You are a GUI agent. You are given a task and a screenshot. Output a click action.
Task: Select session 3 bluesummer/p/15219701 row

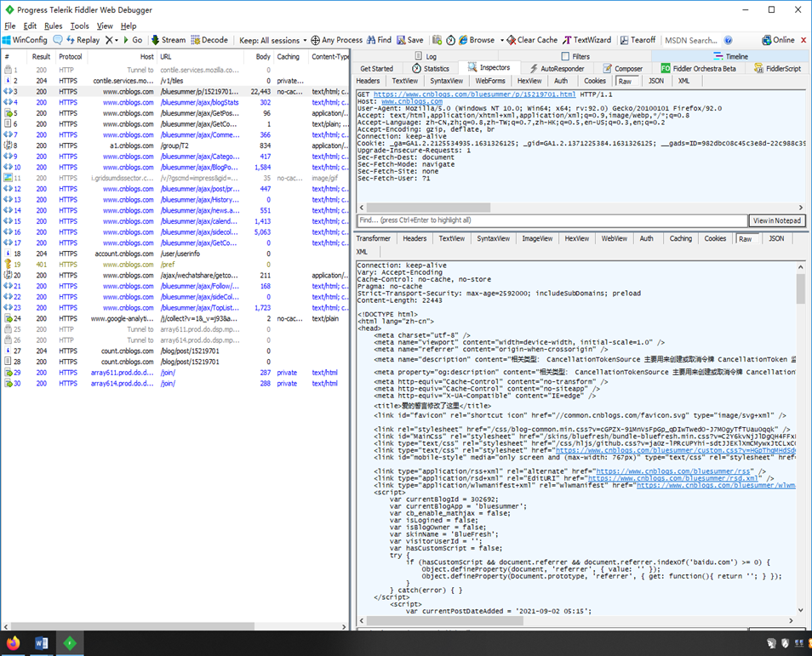click(175, 91)
